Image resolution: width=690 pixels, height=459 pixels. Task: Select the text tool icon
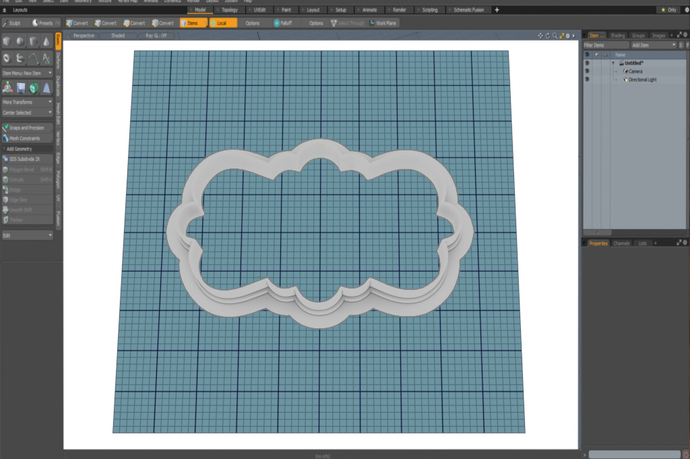pos(46,58)
